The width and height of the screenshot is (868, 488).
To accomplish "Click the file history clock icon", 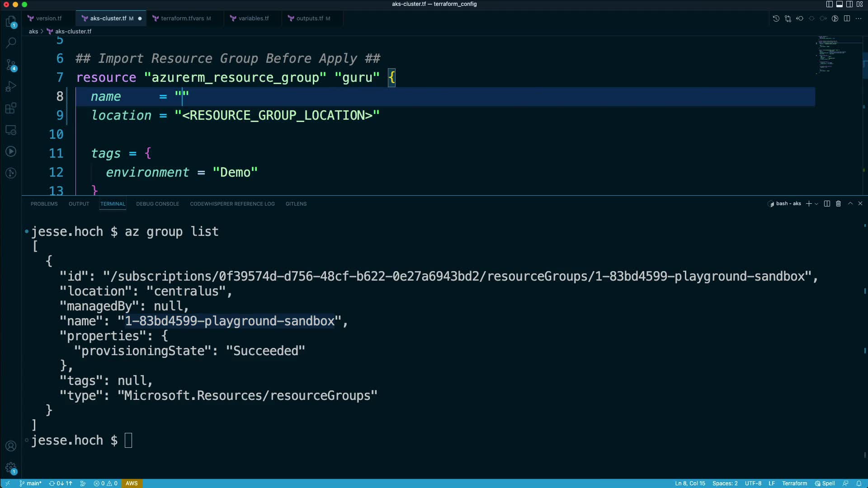I will click(x=776, y=19).
